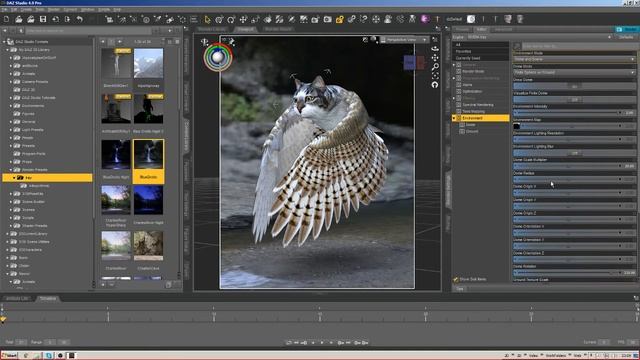Expand the Light Presets folder
Image resolution: width=640 pixels, height=360 pixels.
tap(11, 130)
